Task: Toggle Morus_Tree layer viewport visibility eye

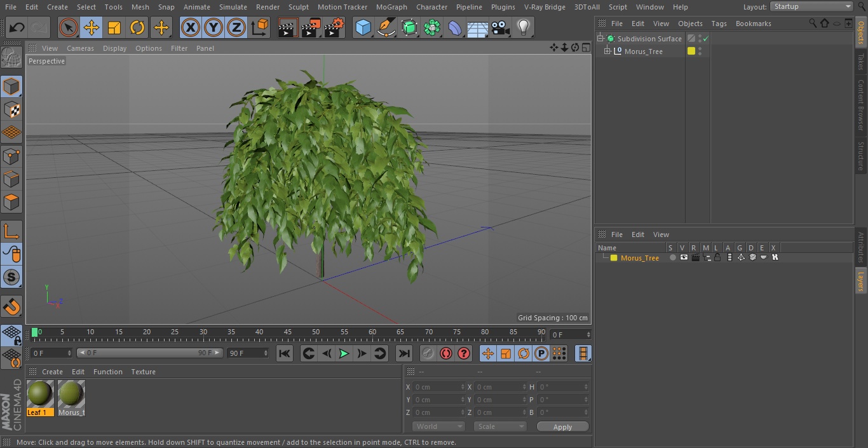Action: pos(684,257)
